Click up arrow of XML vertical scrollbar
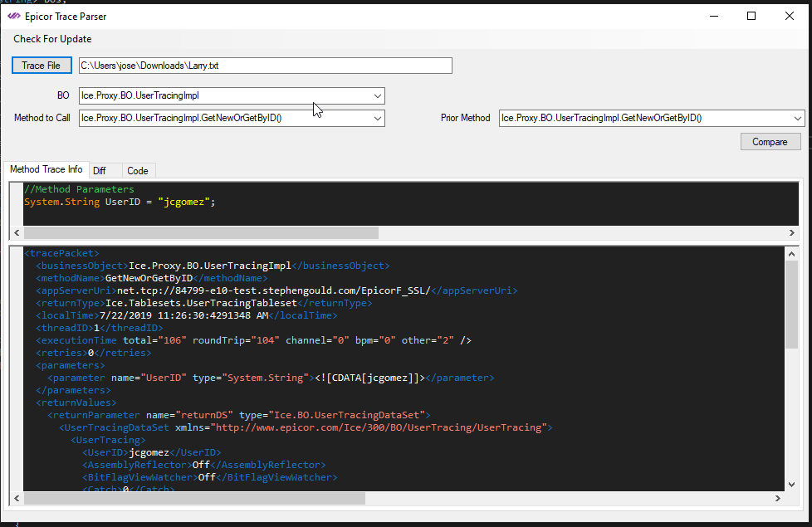The height and width of the screenshot is (527, 812). coord(791,254)
